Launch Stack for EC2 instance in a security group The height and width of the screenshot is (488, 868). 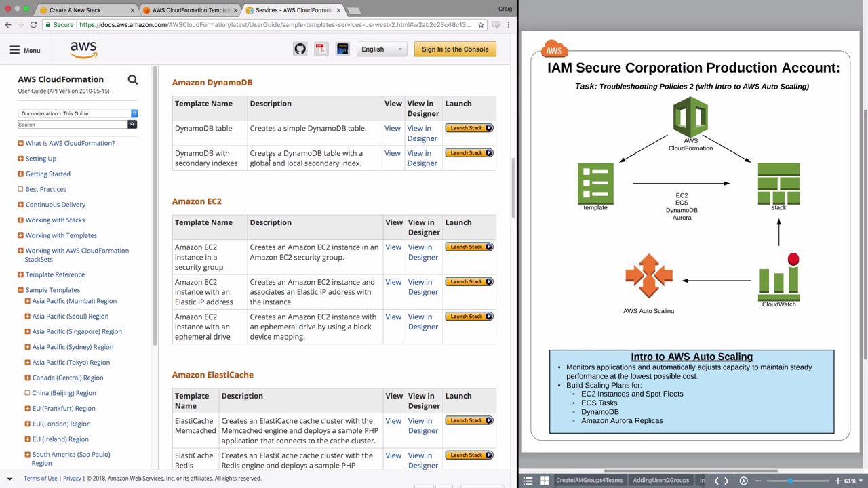coord(469,247)
